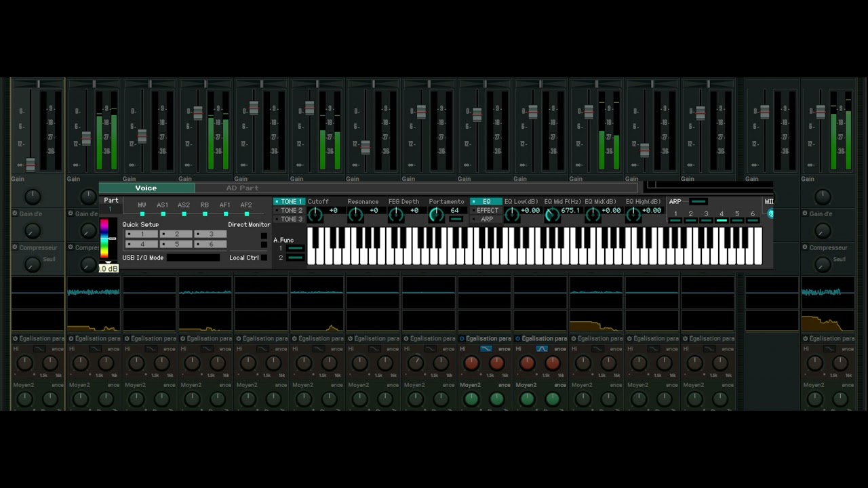
Task: Click the EQ Mid F(Hz) value 675.1
Action: coord(570,211)
